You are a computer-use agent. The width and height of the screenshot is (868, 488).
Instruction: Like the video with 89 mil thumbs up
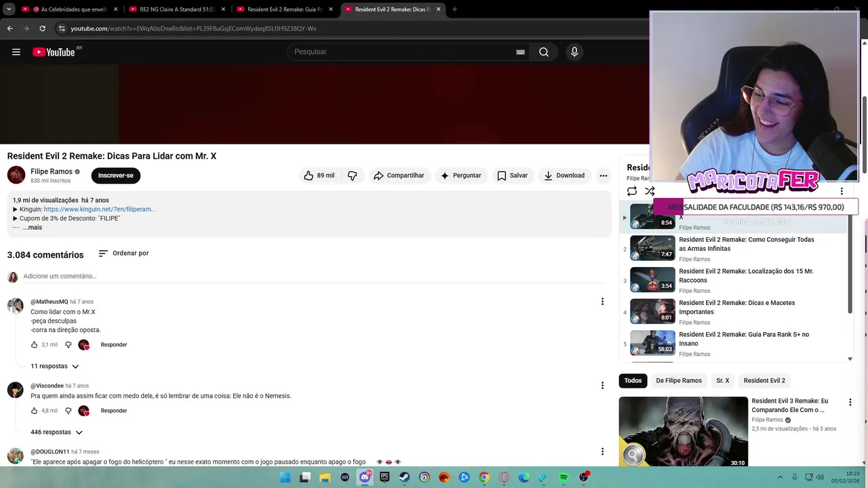pos(319,176)
